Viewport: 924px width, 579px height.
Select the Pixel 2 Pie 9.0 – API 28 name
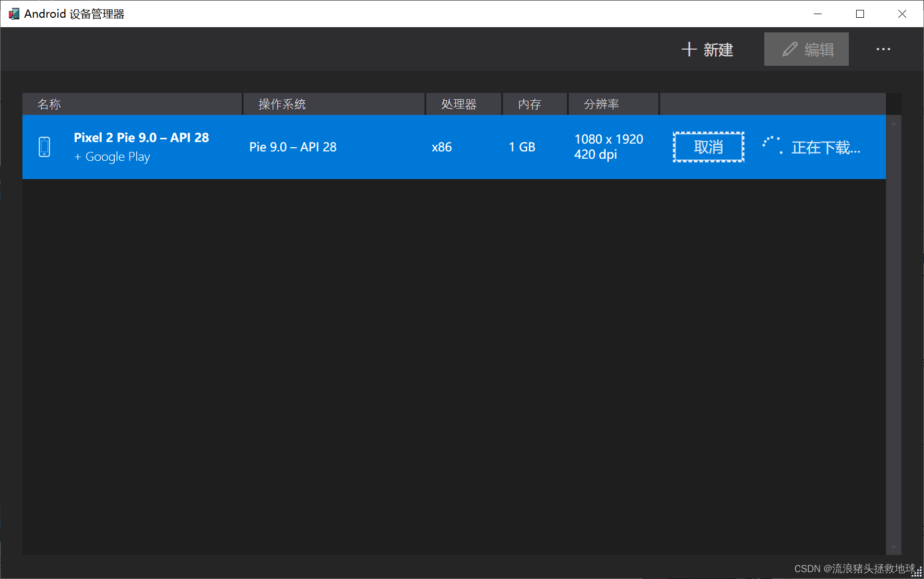tap(141, 138)
